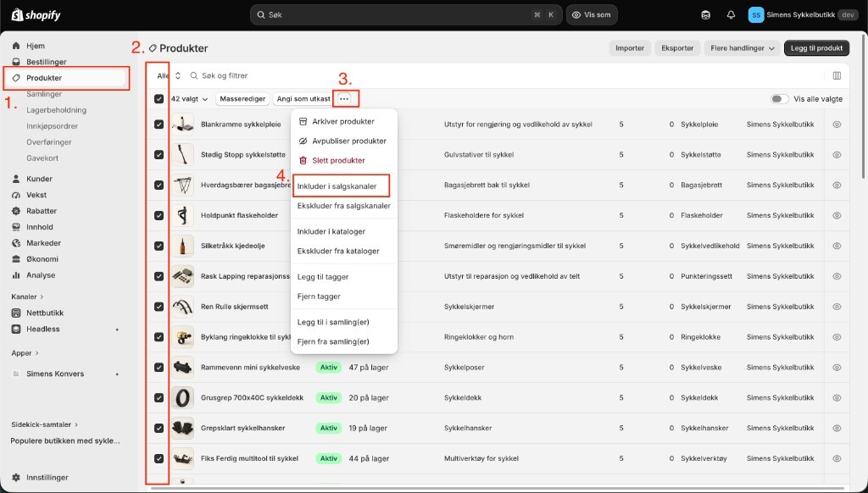Click the Headless channel icon
Screen dimensions: 868x493
click(x=16, y=329)
